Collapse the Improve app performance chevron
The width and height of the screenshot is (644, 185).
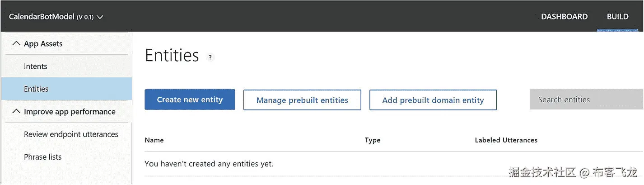pos(16,111)
